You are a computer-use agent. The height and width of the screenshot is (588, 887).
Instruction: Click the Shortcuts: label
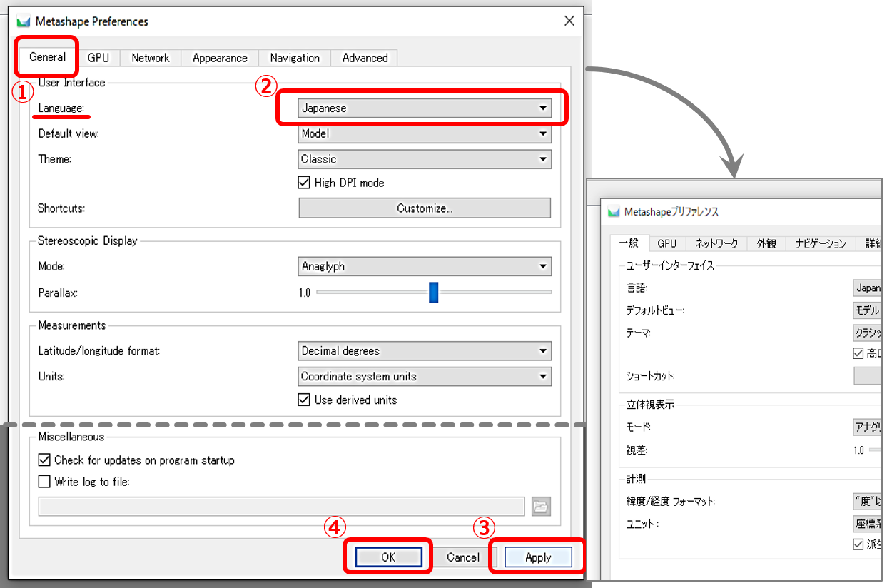click(x=61, y=208)
